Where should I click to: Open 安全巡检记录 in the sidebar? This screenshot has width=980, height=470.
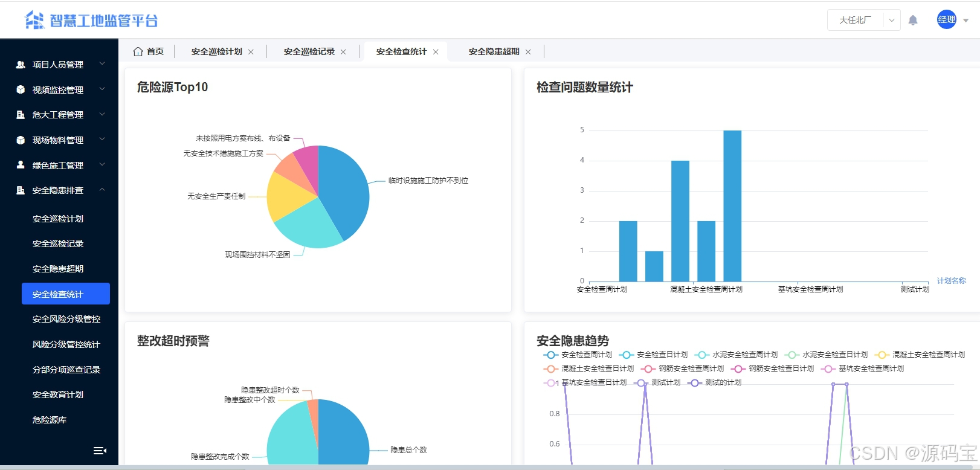[58, 243]
